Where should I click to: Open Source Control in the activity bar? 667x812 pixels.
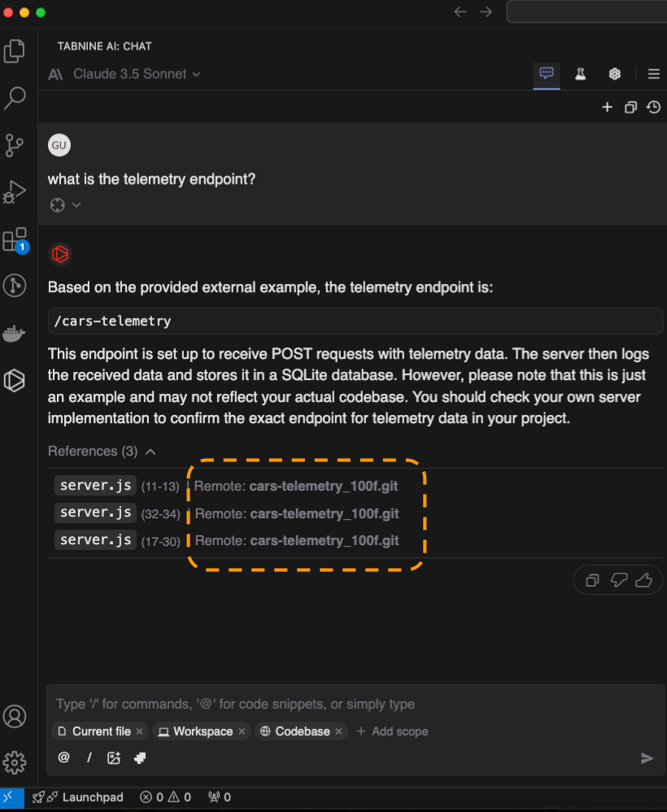point(15,146)
